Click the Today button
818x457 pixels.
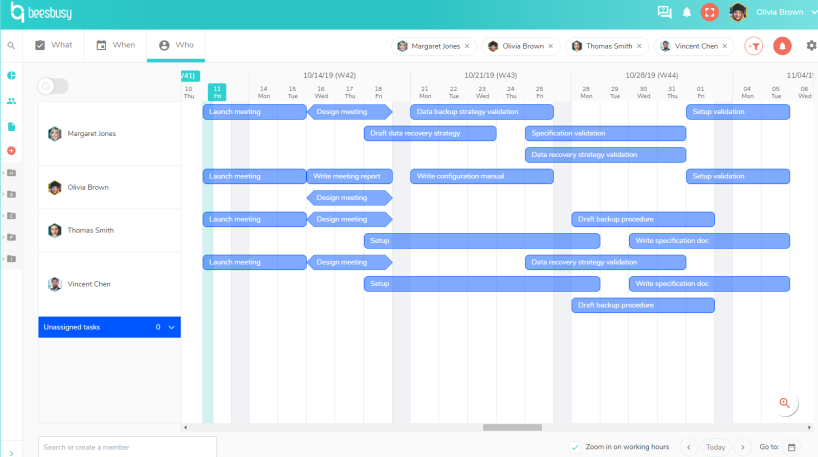(715, 447)
